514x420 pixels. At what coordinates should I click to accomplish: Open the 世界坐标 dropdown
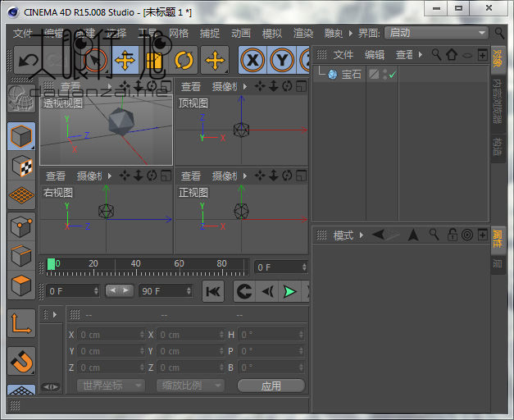pyautogui.click(x=111, y=386)
